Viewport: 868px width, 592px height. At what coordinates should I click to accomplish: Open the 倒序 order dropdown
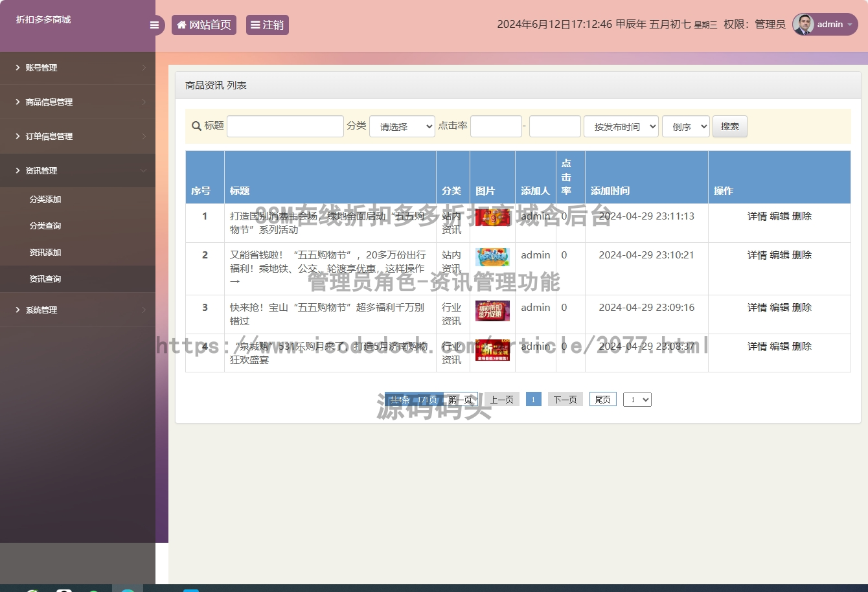click(686, 126)
